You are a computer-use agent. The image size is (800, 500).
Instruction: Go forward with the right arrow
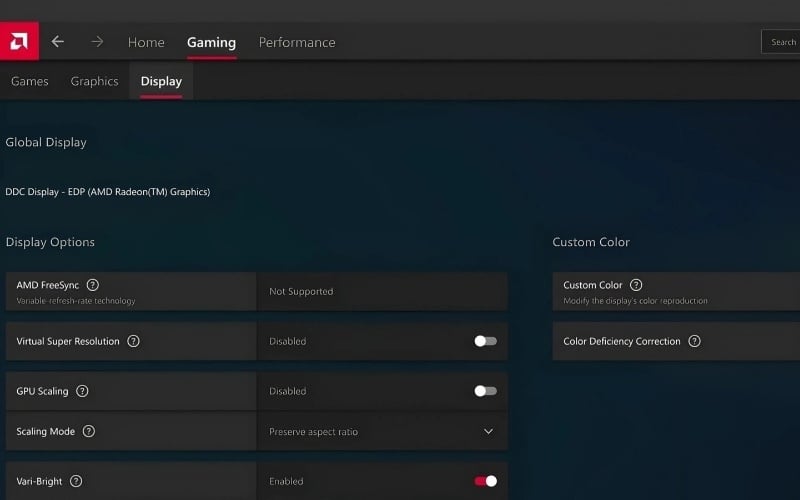coord(97,42)
